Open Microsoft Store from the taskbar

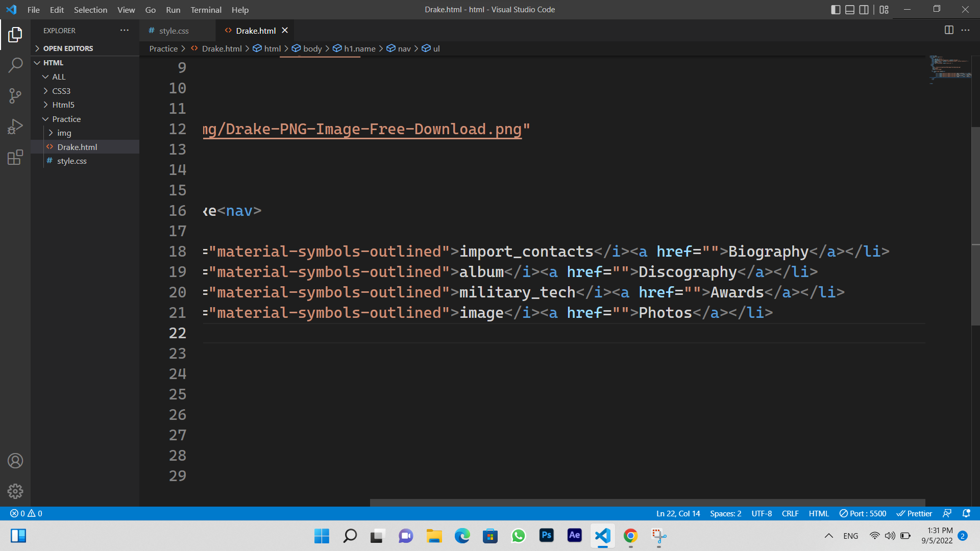coord(490,536)
